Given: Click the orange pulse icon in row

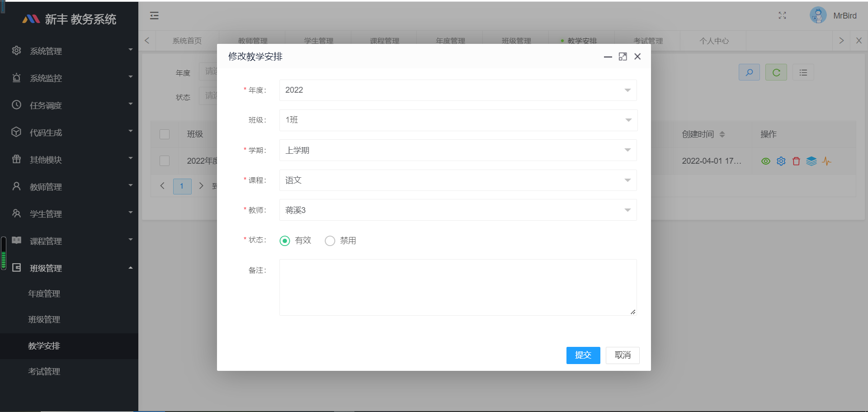Looking at the screenshot, I should 827,161.
